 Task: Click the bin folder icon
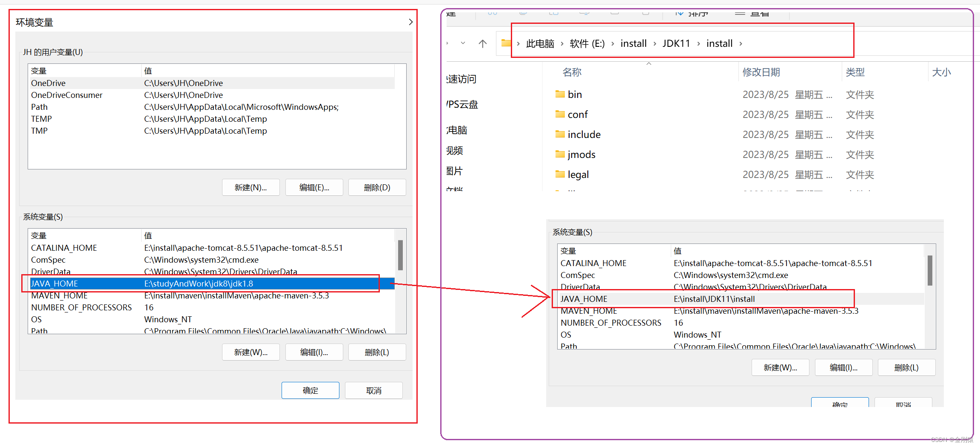tap(560, 94)
